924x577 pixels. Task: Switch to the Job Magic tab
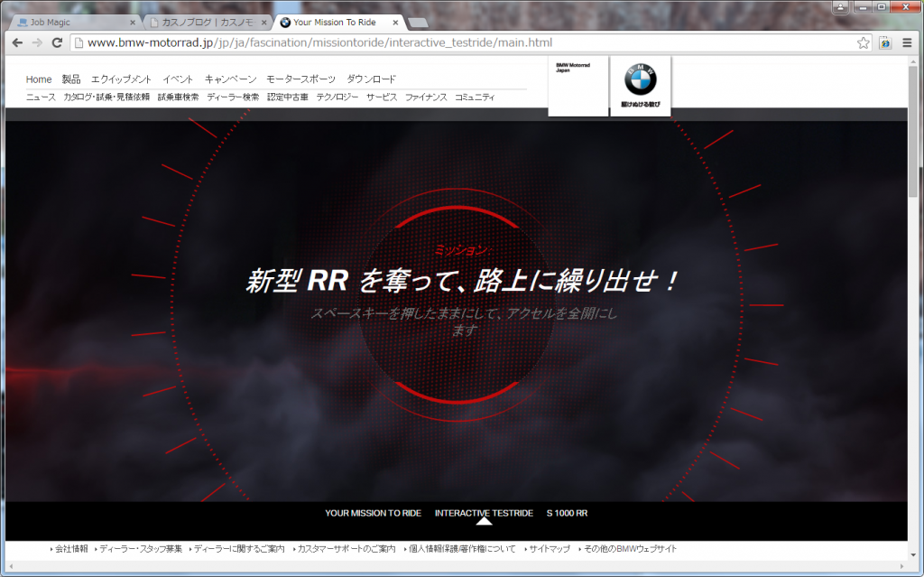click(76, 23)
